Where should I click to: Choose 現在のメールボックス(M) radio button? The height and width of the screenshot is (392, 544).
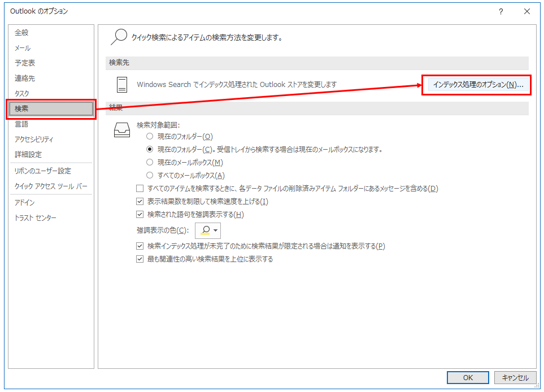pos(150,162)
